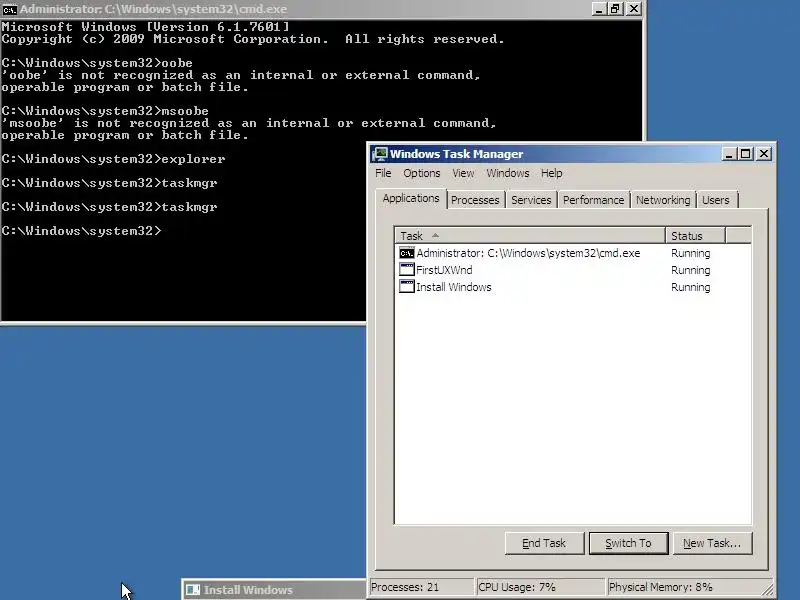
Task: Select the Administrator cmd.exe task name
Action: click(528, 253)
